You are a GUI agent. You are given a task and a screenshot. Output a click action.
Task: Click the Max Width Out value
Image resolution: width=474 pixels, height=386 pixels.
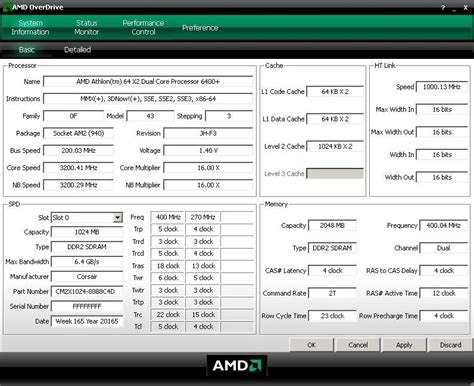[442, 132]
